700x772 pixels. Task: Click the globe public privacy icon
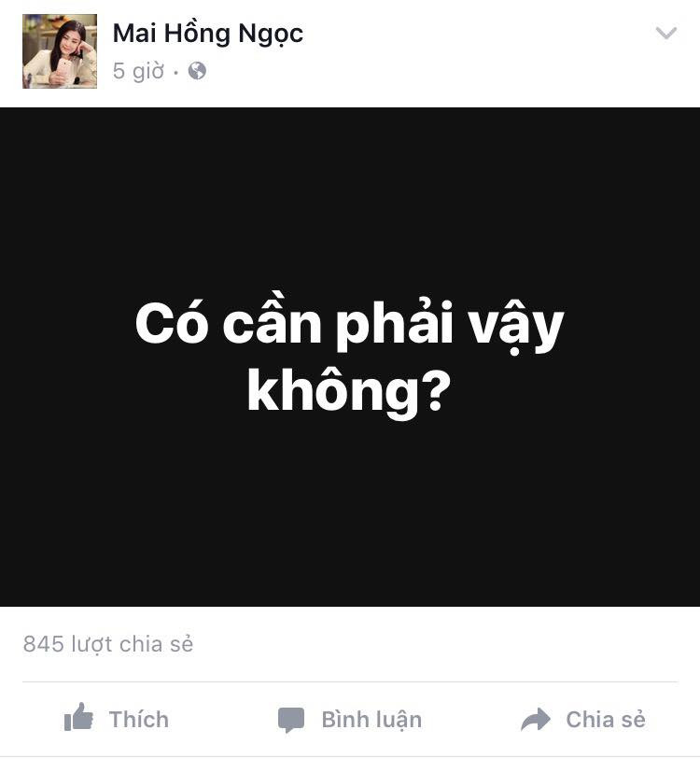(197, 71)
